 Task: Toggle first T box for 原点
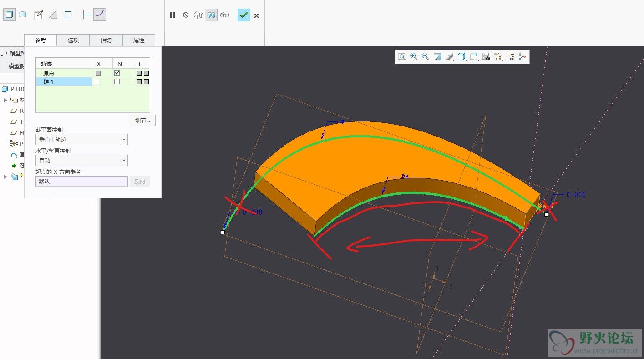pyautogui.click(x=139, y=73)
